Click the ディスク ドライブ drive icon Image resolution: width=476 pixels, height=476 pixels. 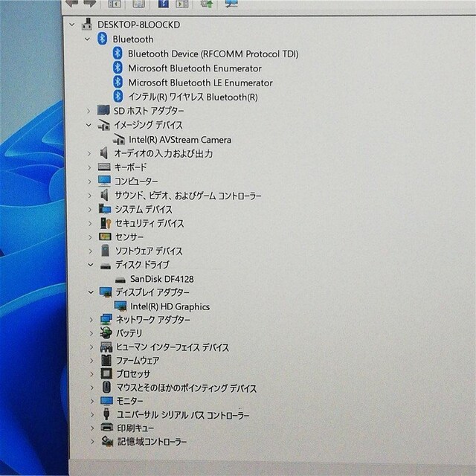(106, 266)
